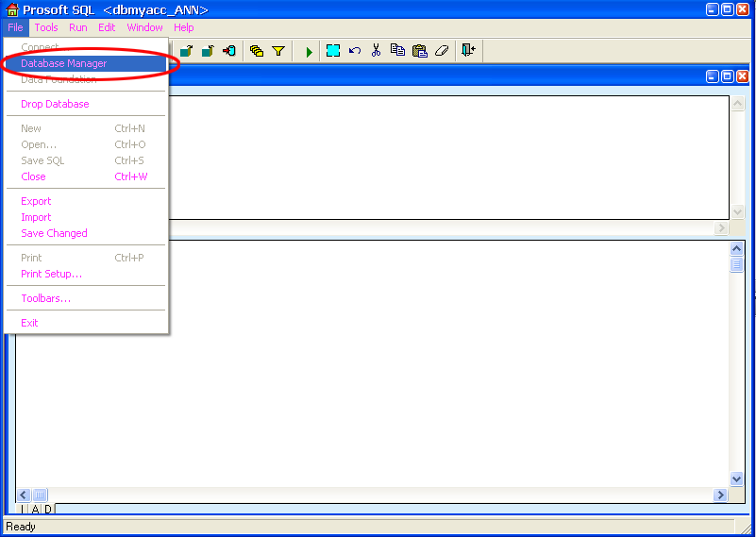Click the yellow filter funnel icon

(x=278, y=51)
